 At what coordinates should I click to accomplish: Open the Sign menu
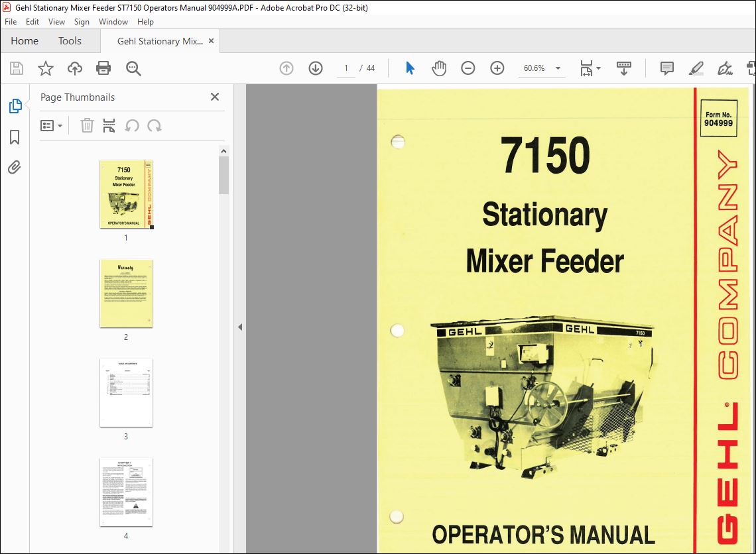tap(82, 22)
